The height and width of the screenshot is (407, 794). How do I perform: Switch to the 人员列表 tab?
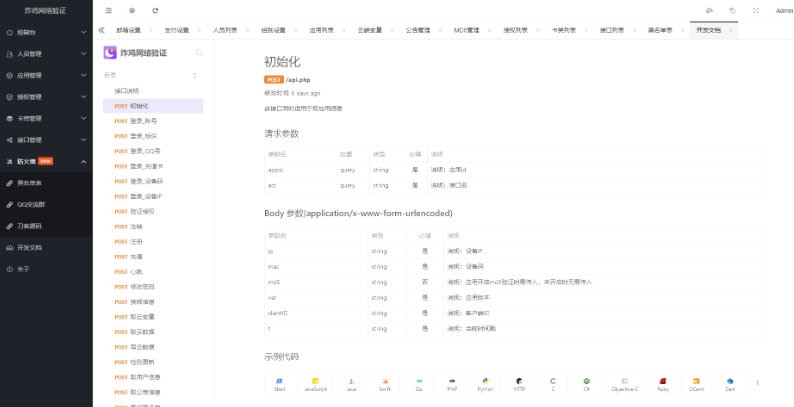coord(224,30)
